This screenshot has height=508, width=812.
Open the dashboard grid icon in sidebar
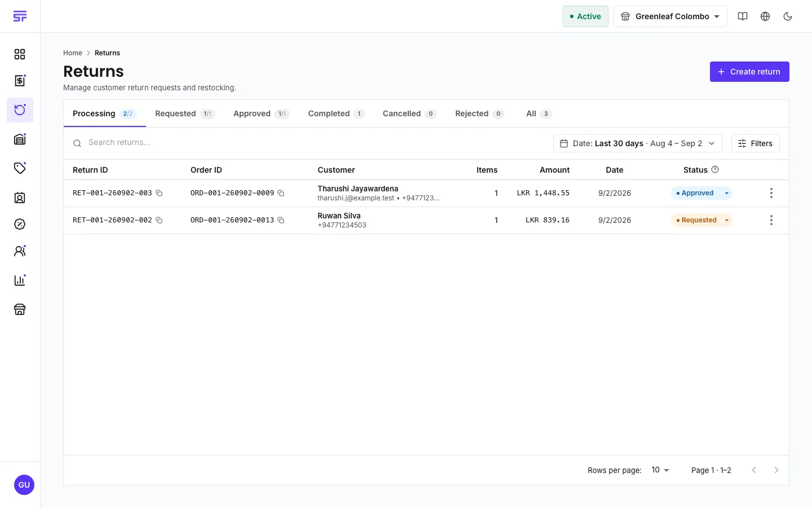pos(20,54)
